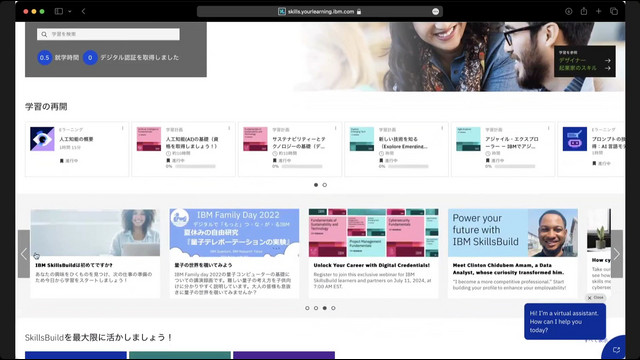Click the robot icon on プロンプト card
The width and height of the screenshot is (640, 360).
coord(575,139)
